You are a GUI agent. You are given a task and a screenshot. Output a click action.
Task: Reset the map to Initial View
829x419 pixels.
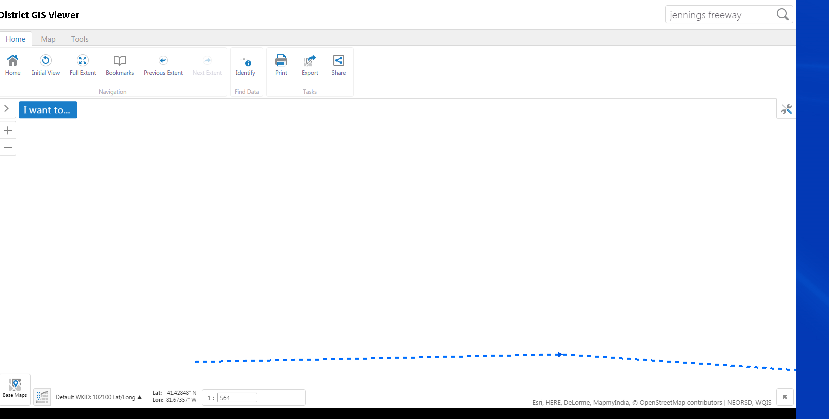45,65
